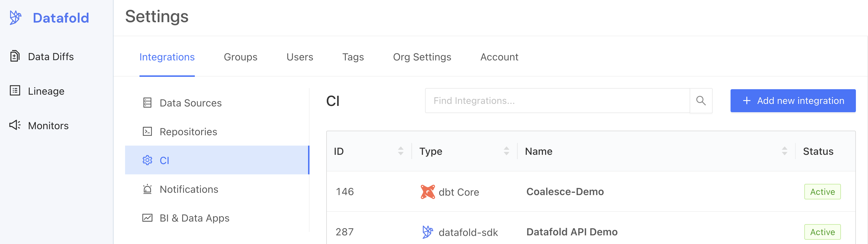
Task: Click the BI & Data Apps chart icon
Action: pyautogui.click(x=147, y=218)
